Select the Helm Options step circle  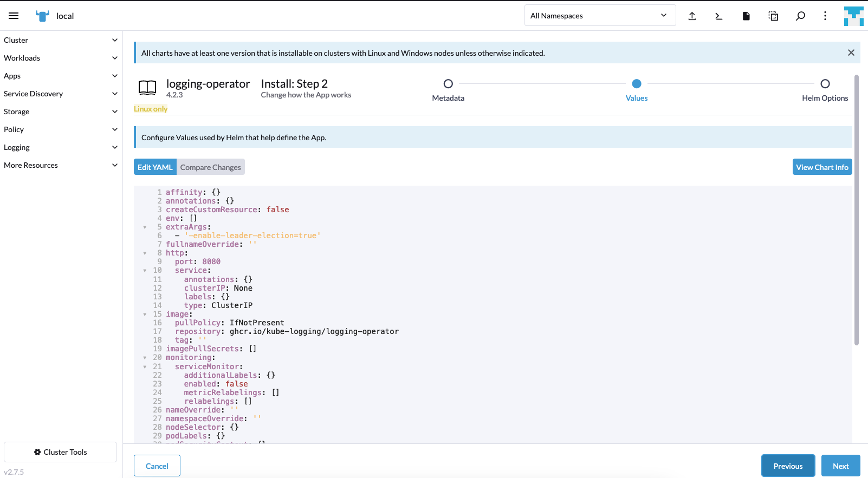[825, 84]
